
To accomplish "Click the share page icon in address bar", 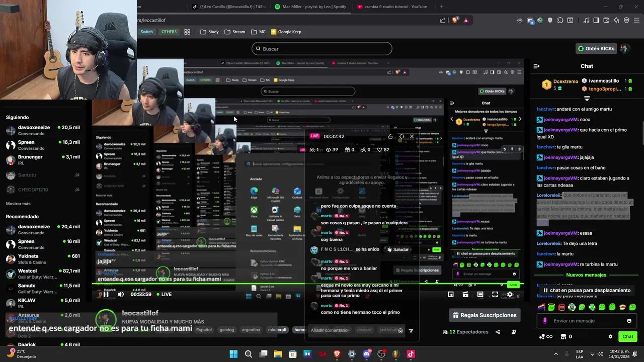I will pyautogui.click(x=443, y=20).
